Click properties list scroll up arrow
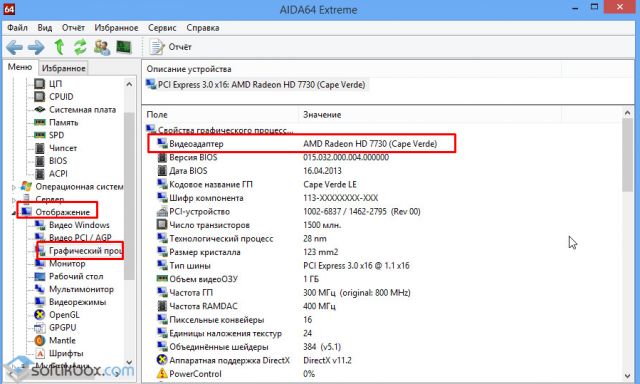Image resolution: width=640 pixels, height=384 pixels. 628,112
